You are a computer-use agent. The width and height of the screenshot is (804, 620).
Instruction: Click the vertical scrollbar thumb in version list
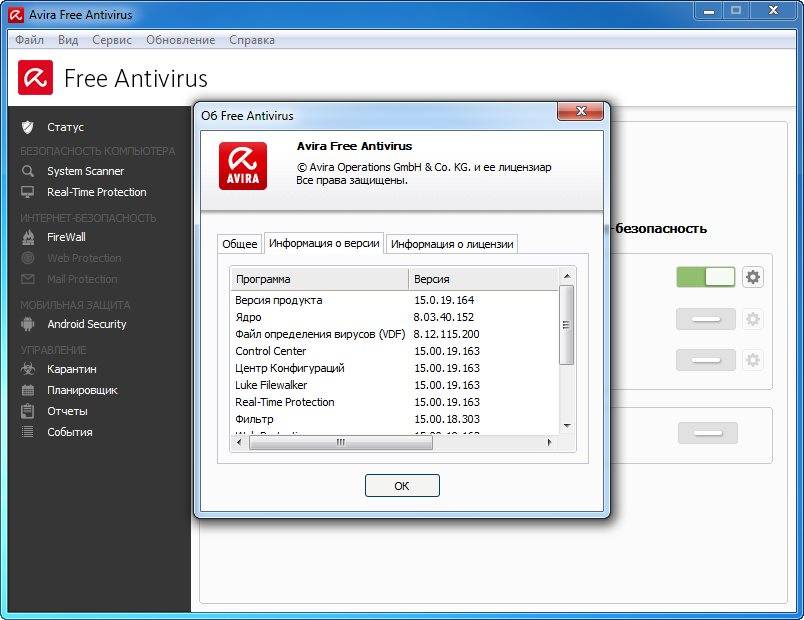point(567,325)
